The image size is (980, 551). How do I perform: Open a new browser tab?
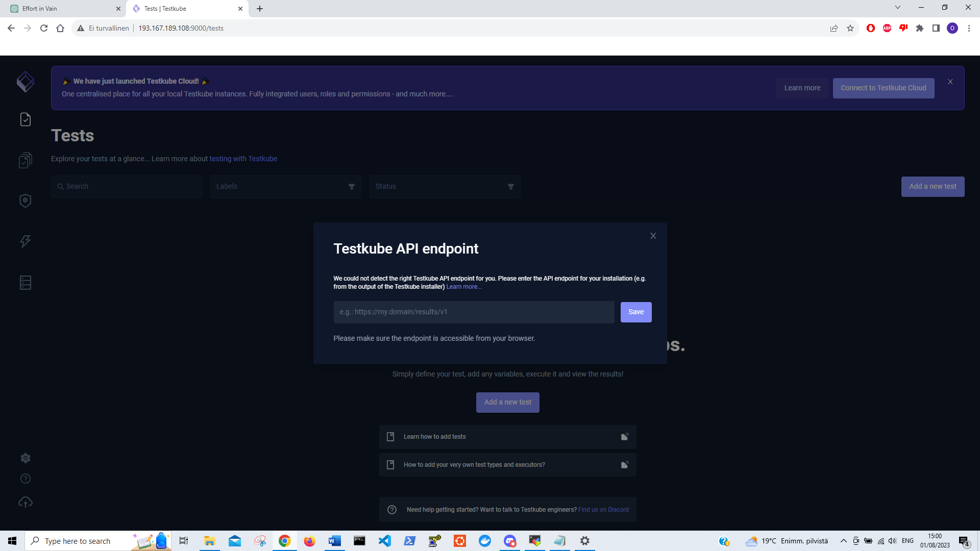(260, 9)
